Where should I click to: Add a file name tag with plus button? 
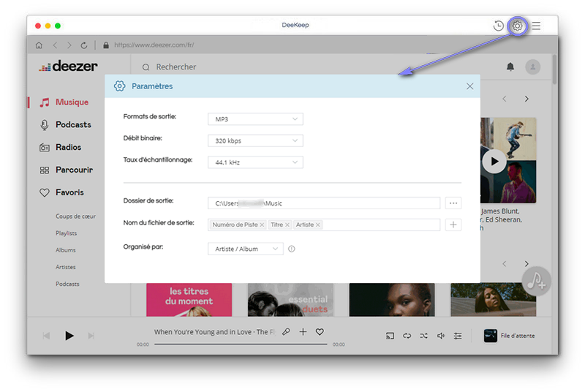point(453,225)
